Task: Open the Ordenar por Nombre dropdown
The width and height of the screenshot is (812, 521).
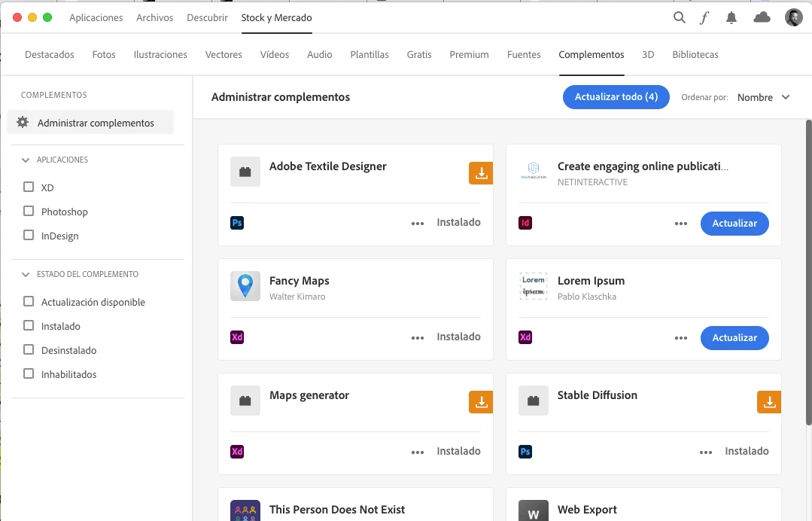Action: [x=763, y=97]
